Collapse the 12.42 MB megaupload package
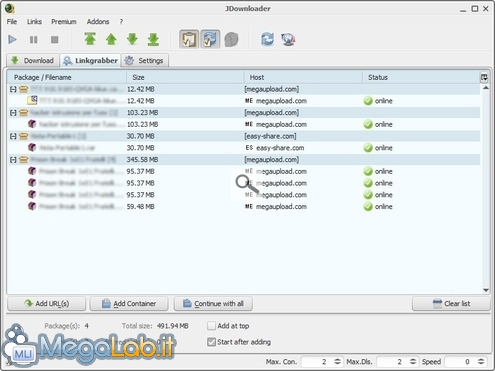The image size is (495, 371). pos(13,89)
